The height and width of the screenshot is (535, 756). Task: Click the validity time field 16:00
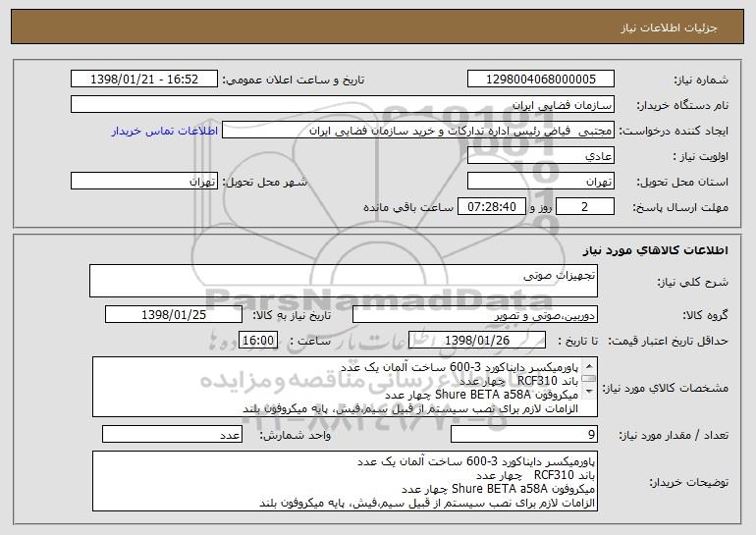click(x=258, y=341)
